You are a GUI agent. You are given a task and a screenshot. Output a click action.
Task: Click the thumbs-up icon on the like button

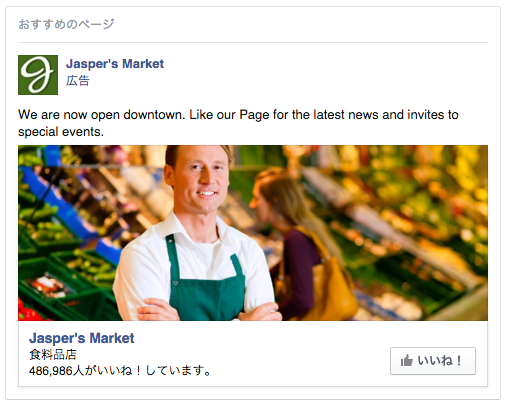point(407,361)
